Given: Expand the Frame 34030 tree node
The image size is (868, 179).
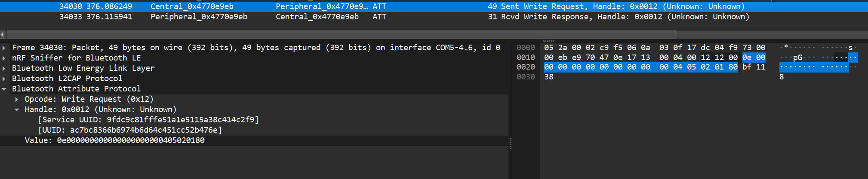Looking at the screenshot, I should (x=4, y=48).
